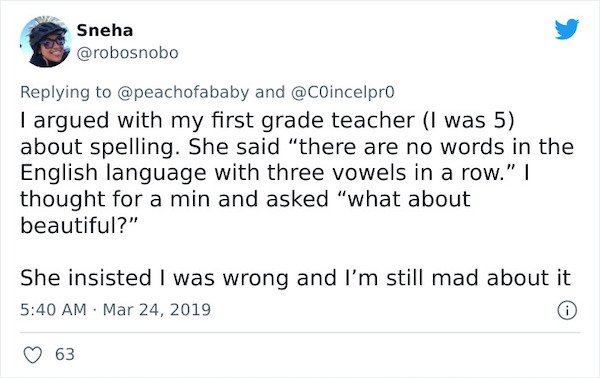Open the tweet info icon

click(567, 310)
